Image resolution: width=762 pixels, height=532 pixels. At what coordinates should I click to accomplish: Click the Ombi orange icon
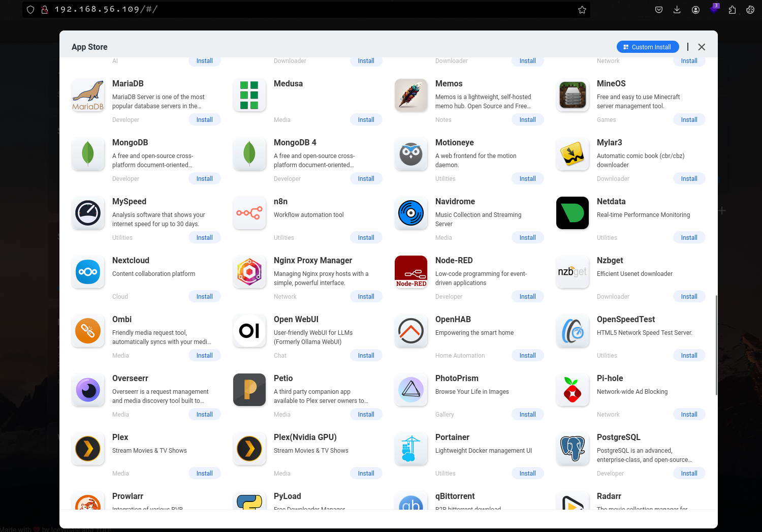(x=88, y=331)
